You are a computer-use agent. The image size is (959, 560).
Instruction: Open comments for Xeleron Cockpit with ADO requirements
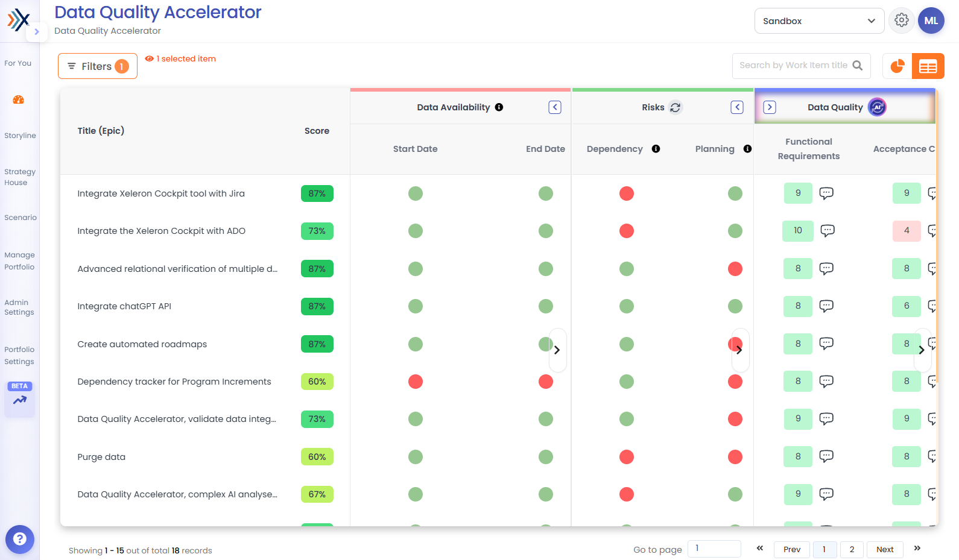828,230
